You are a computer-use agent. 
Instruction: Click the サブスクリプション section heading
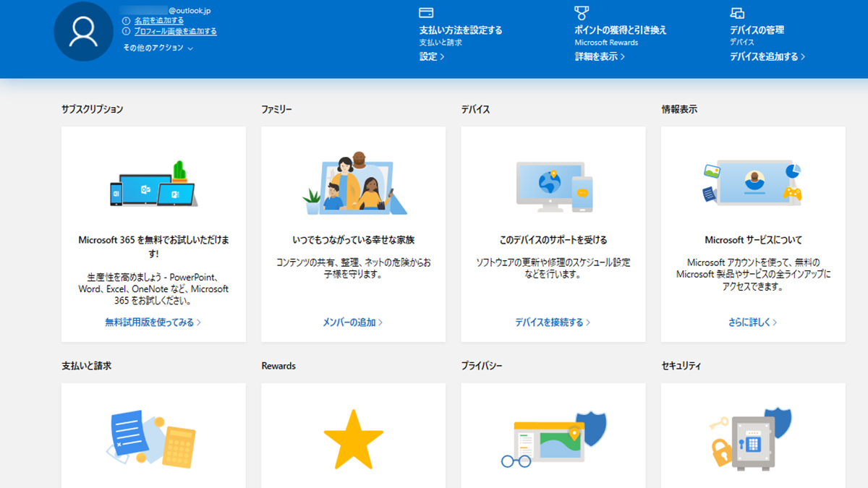tap(93, 109)
